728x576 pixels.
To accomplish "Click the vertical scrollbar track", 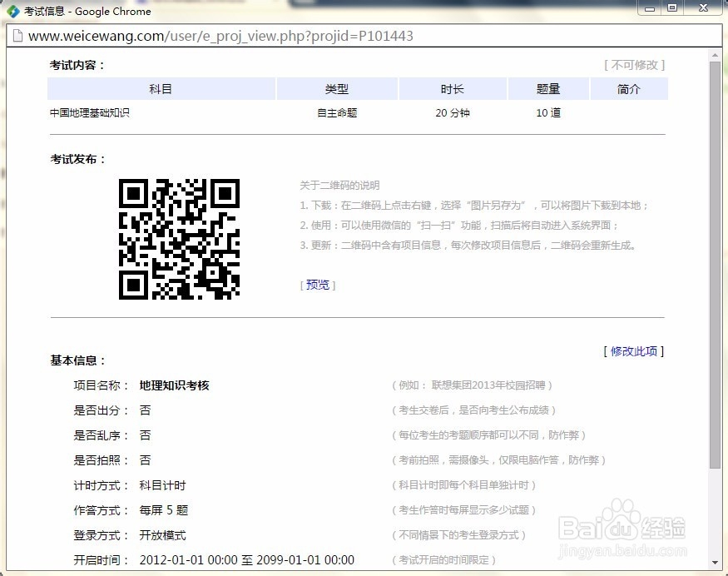I will coord(714,333).
